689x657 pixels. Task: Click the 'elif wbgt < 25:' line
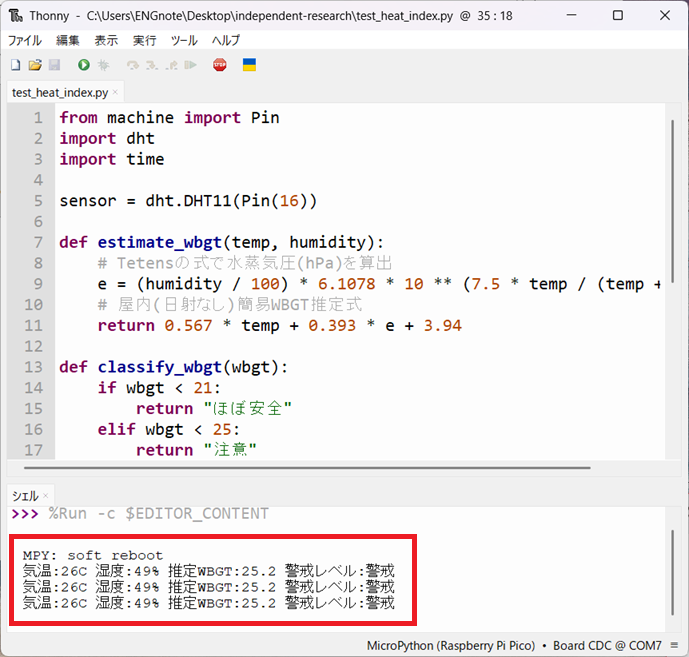(168, 429)
